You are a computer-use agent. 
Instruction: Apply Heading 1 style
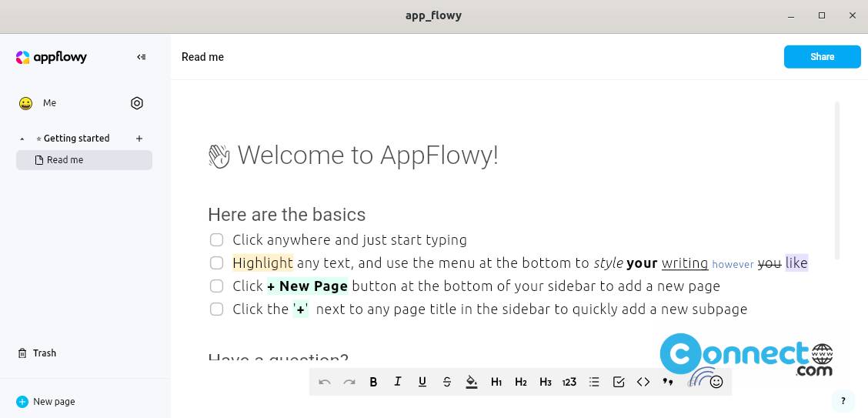pyautogui.click(x=496, y=382)
